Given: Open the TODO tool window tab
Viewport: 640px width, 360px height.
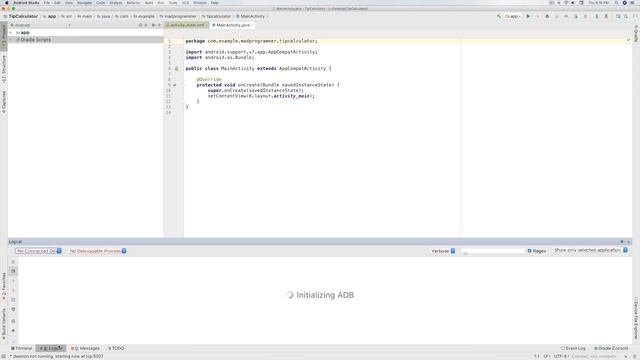Looking at the screenshot, I should coord(116,348).
